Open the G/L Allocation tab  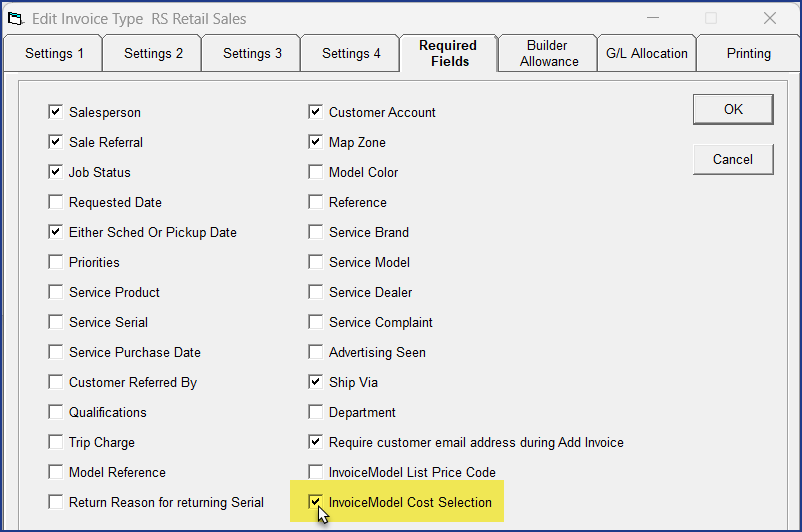pyautogui.click(x=646, y=54)
